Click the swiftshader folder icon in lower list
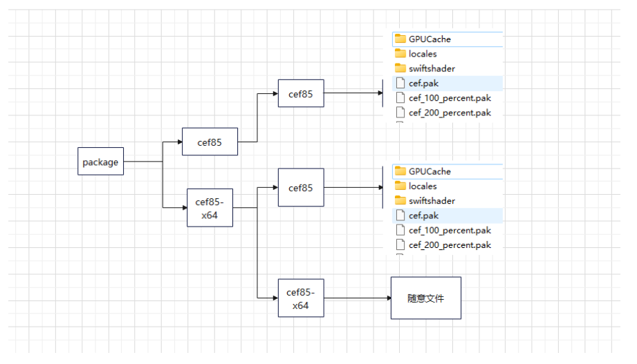The width and height of the screenshot is (637, 364). pos(400,201)
